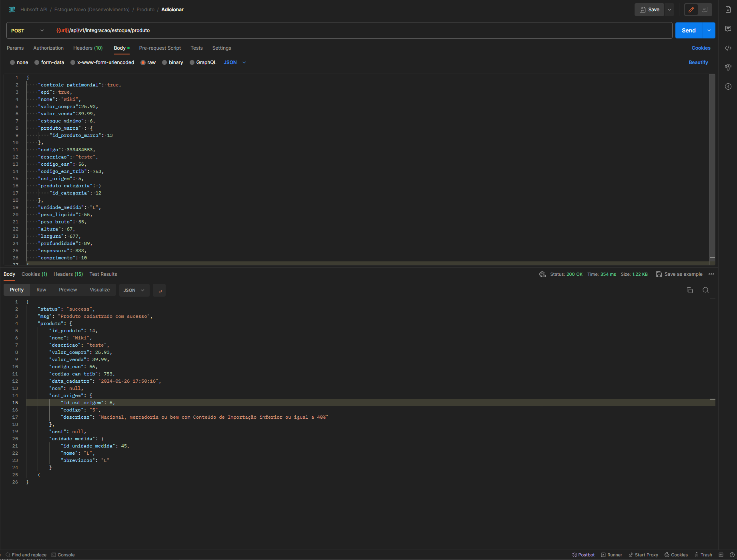Click the help icon in bottom corner
Image resolution: width=737 pixels, height=560 pixels.
tap(732, 555)
